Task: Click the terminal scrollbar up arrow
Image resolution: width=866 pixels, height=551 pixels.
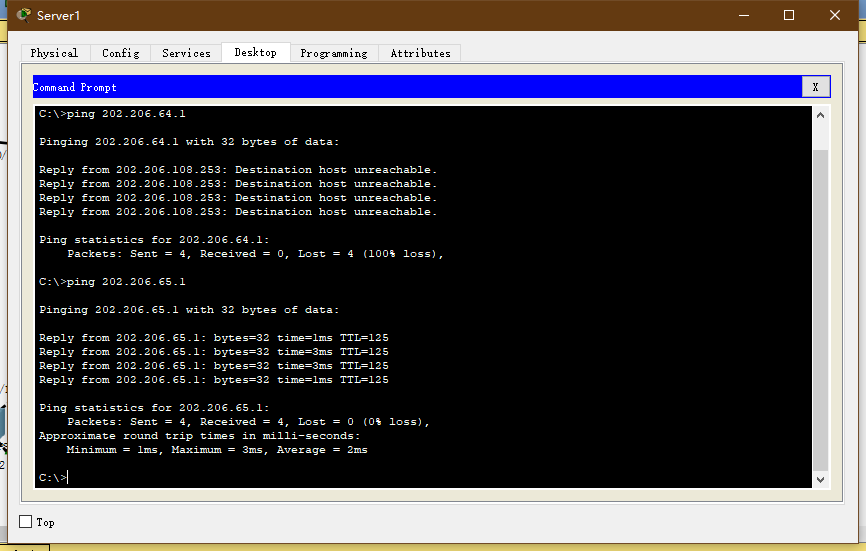Action: click(x=820, y=115)
